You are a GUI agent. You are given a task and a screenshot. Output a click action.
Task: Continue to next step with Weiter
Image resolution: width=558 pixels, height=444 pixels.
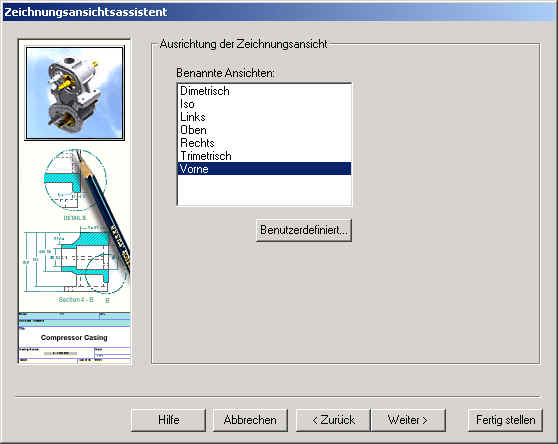pyautogui.click(x=408, y=420)
